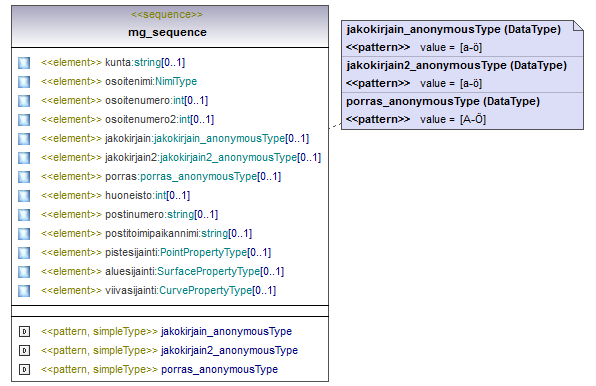Select the icon next to jakokirjain2 element
The image size is (596, 386).
pos(24,158)
